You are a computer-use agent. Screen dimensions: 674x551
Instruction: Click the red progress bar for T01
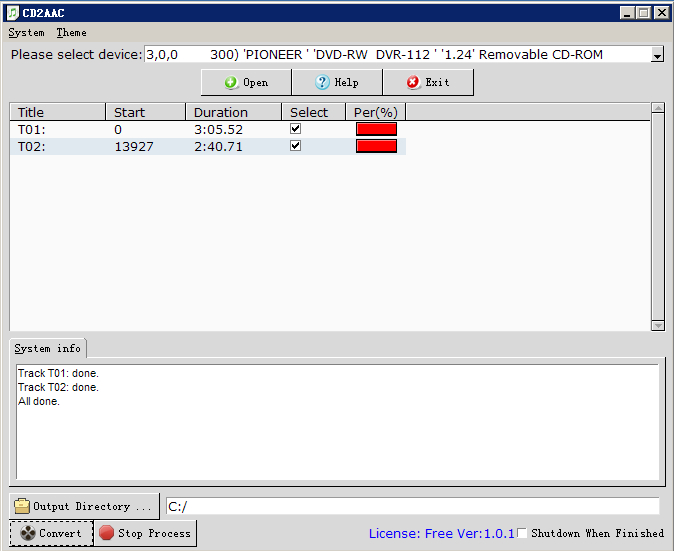point(376,129)
